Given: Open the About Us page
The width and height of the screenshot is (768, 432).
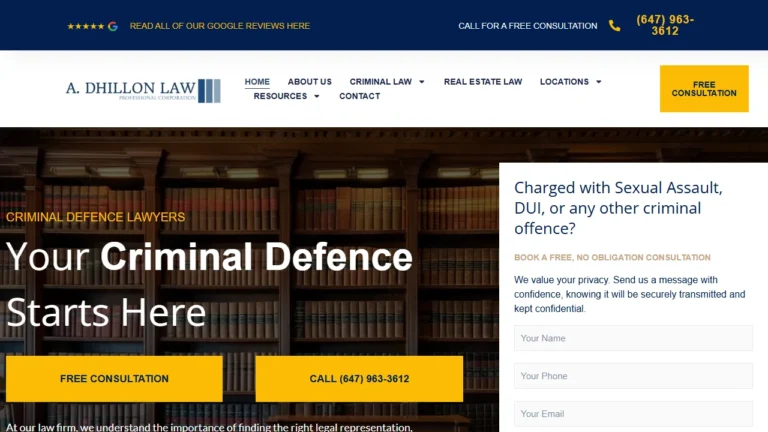Looking at the screenshot, I should [310, 82].
